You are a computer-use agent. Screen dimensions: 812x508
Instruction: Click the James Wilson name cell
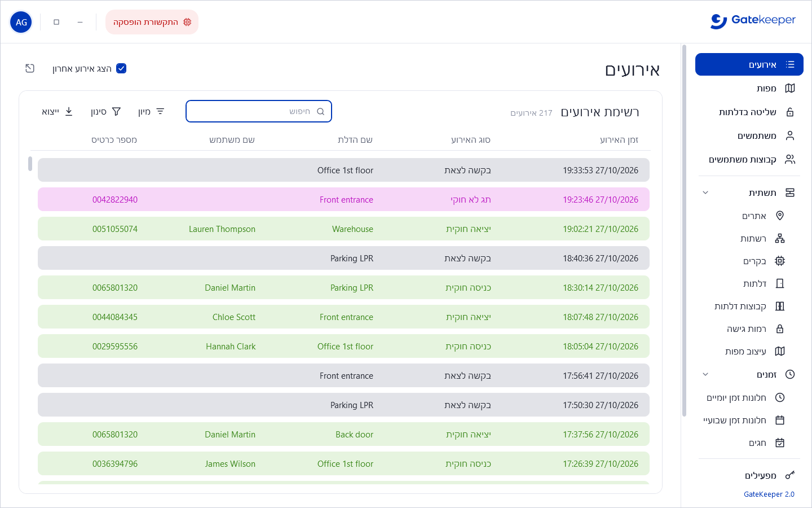[x=230, y=463]
